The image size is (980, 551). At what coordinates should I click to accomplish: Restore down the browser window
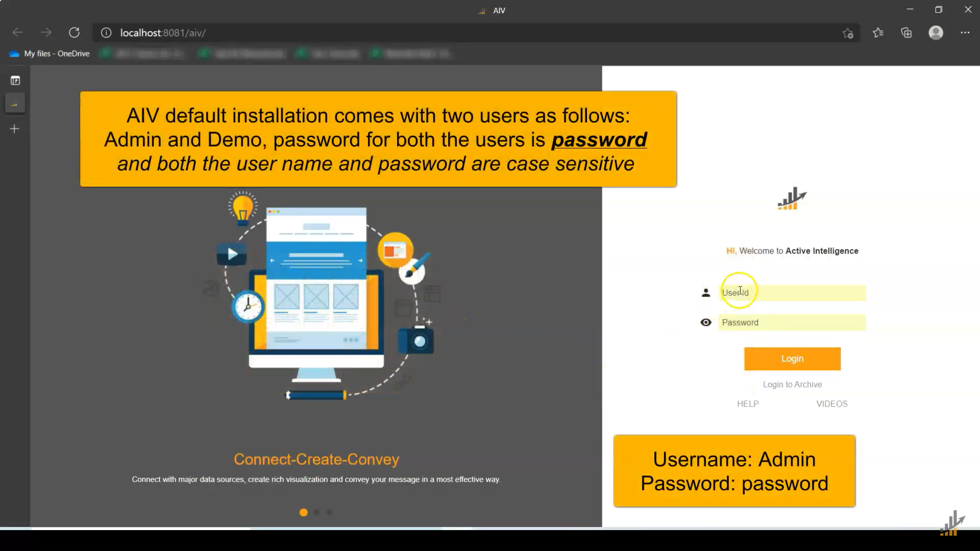click(x=939, y=10)
